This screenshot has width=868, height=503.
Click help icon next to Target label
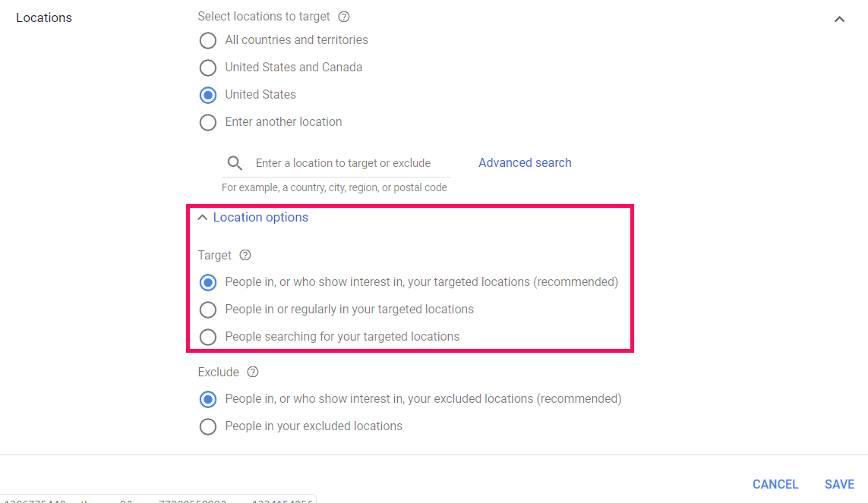pyautogui.click(x=245, y=255)
